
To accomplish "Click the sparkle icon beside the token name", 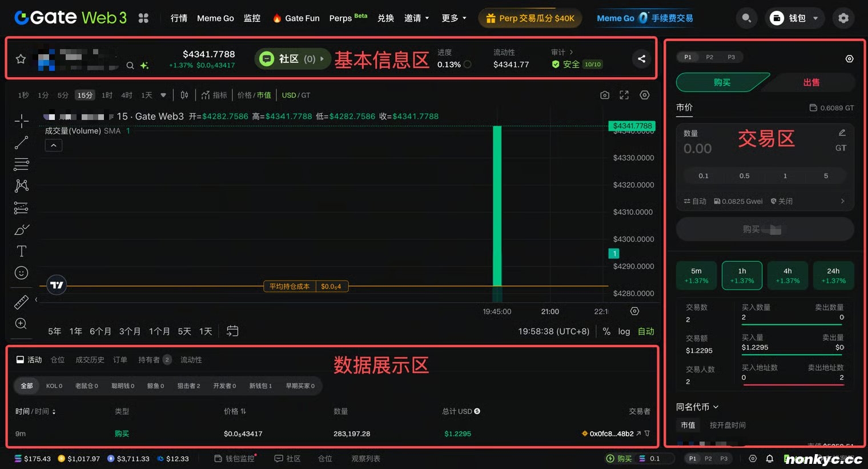I will coord(144,66).
